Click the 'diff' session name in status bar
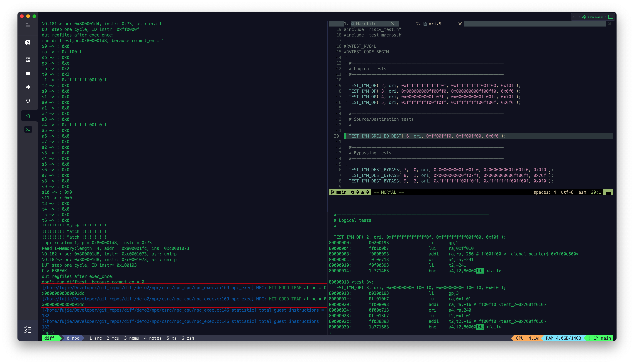 49,338
